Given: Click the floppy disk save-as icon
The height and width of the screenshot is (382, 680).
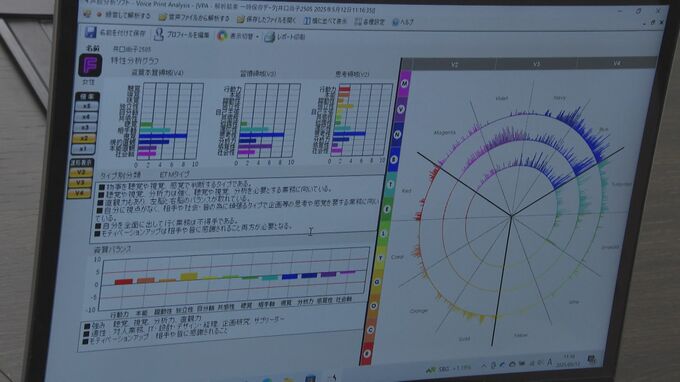Looking at the screenshot, I should pos(90,33).
